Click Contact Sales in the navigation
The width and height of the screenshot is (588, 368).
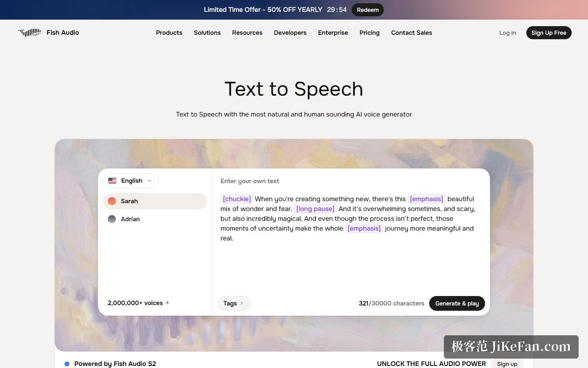(412, 33)
